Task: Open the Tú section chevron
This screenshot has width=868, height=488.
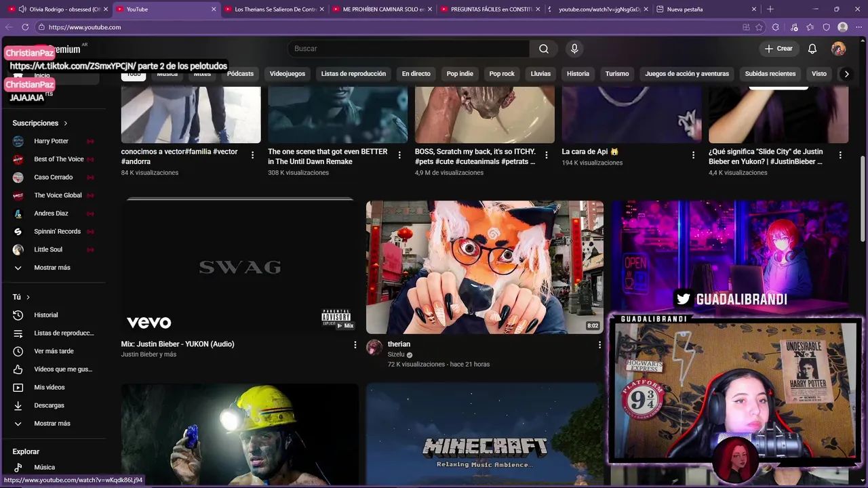Action: point(28,298)
